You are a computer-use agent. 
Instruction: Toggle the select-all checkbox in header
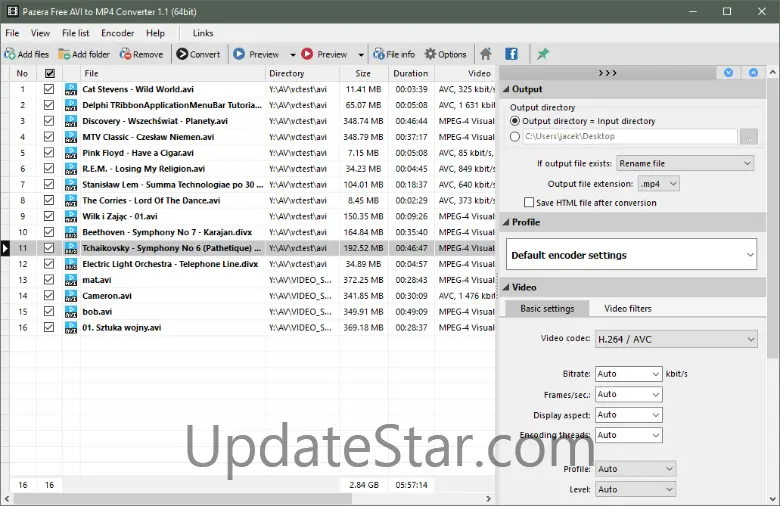tap(49, 73)
